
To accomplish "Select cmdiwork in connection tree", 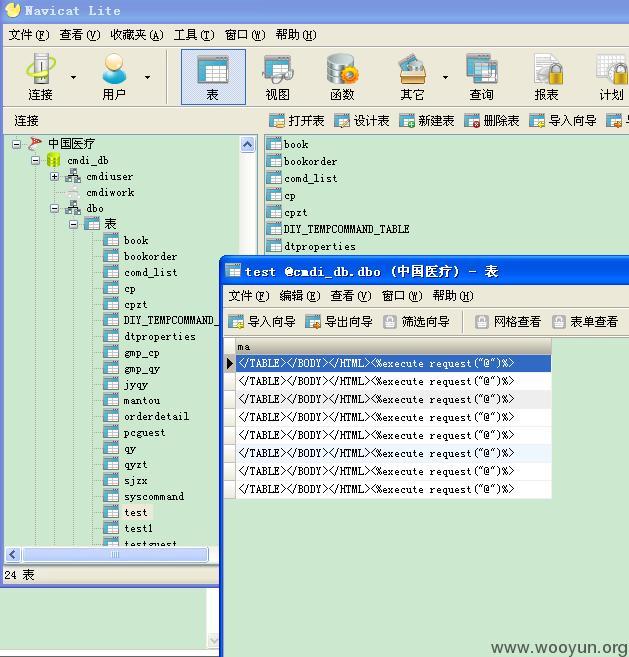I will [x=110, y=192].
